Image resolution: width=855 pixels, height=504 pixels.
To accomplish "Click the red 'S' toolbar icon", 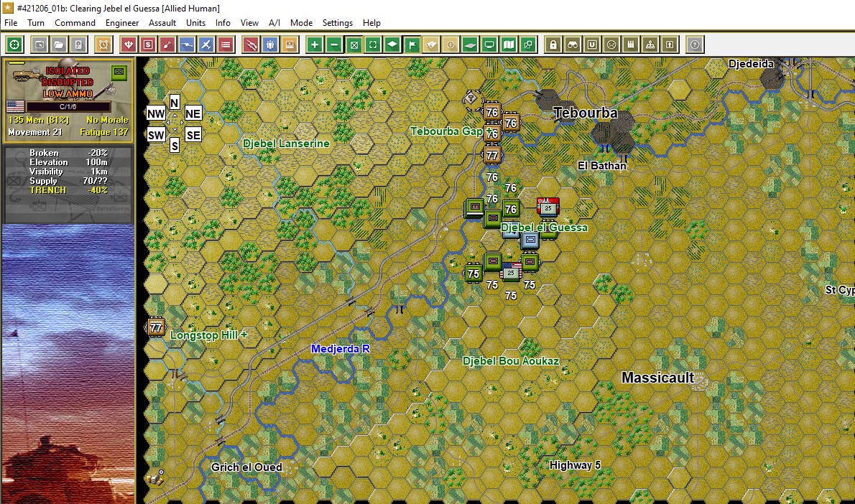I will point(148,45).
